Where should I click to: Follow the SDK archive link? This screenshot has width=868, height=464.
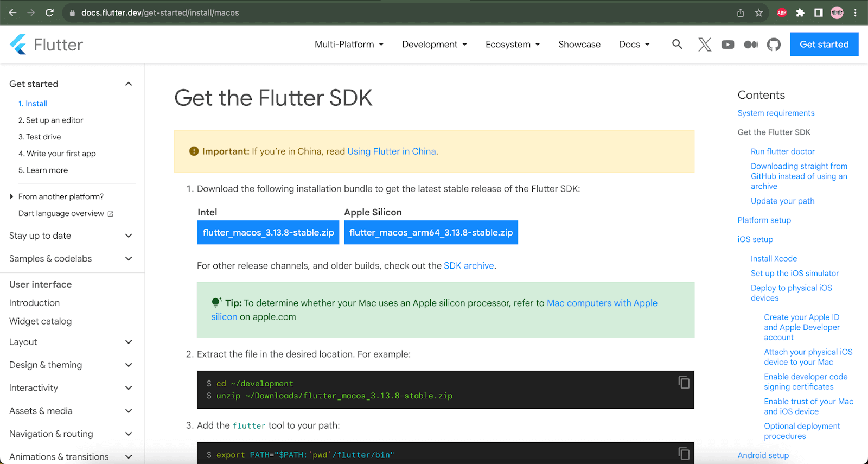click(x=469, y=265)
